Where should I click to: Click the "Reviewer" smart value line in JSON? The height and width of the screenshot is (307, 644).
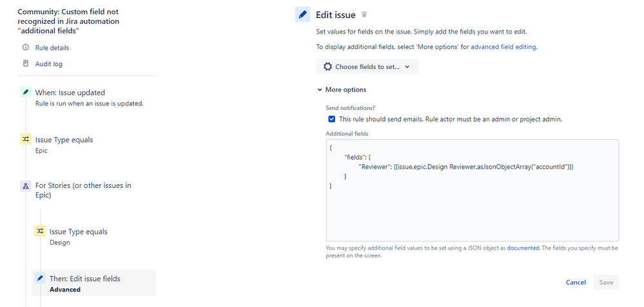click(466, 167)
